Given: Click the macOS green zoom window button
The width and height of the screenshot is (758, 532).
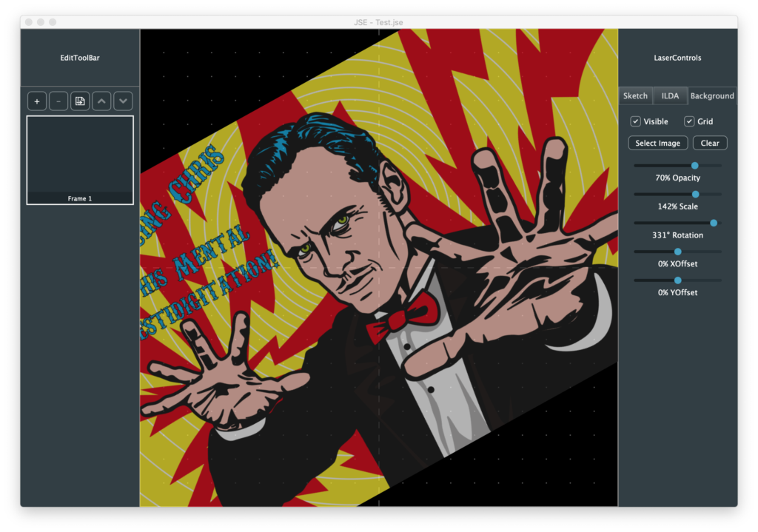Looking at the screenshot, I should (x=53, y=22).
